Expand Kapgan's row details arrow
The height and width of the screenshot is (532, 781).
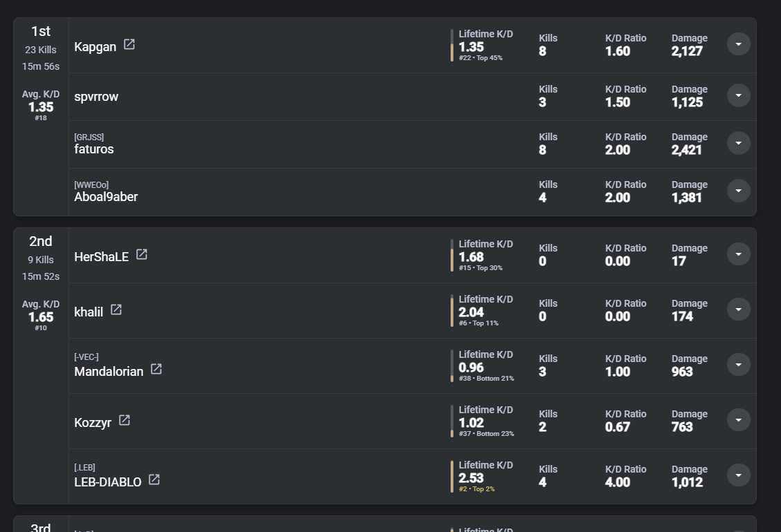[x=738, y=44]
